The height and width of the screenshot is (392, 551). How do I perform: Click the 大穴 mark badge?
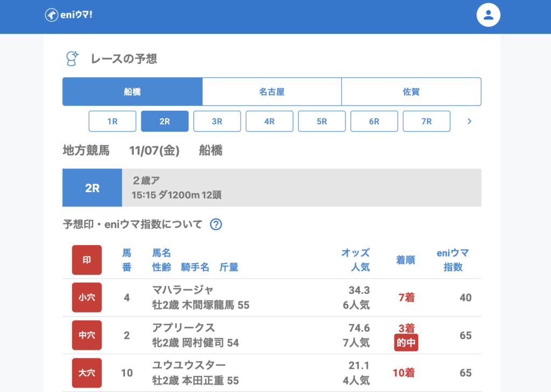87,373
